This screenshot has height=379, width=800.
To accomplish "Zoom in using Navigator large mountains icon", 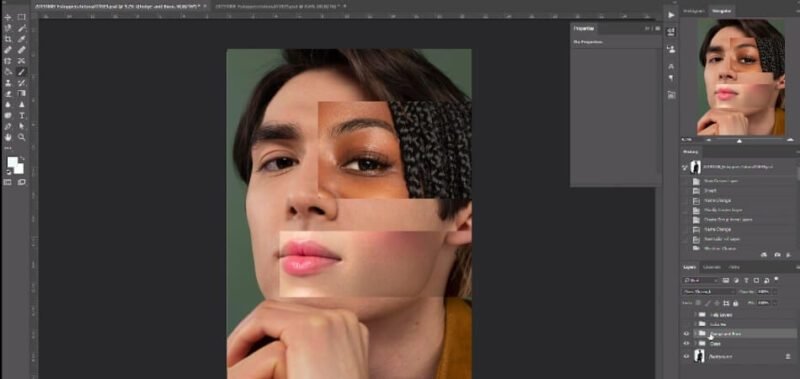I will tap(790, 140).
